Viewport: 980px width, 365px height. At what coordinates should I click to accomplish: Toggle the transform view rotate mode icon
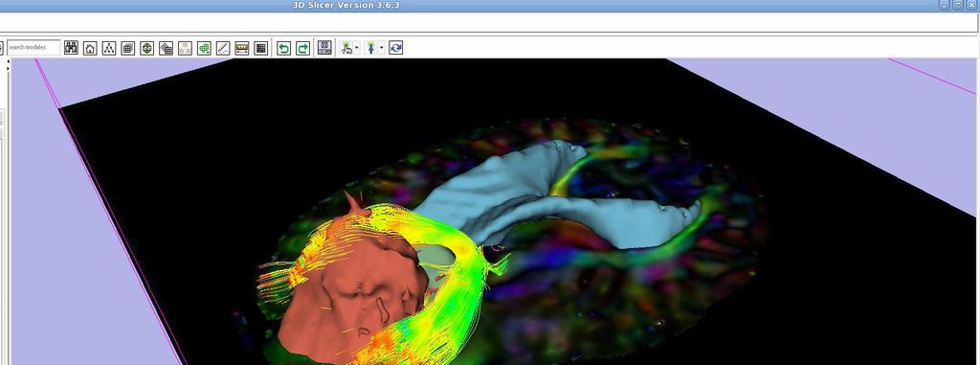(x=395, y=48)
